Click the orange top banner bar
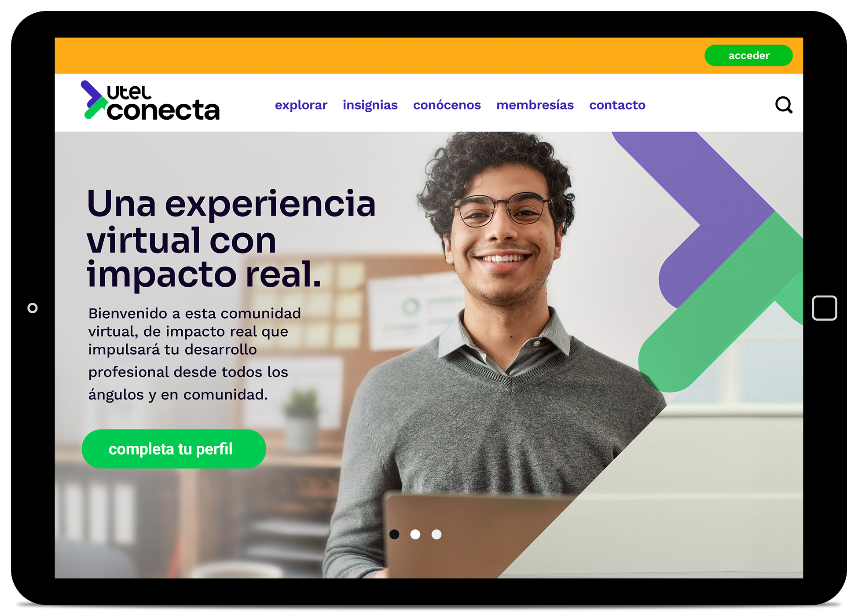858x616 pixels. [378, 55]
